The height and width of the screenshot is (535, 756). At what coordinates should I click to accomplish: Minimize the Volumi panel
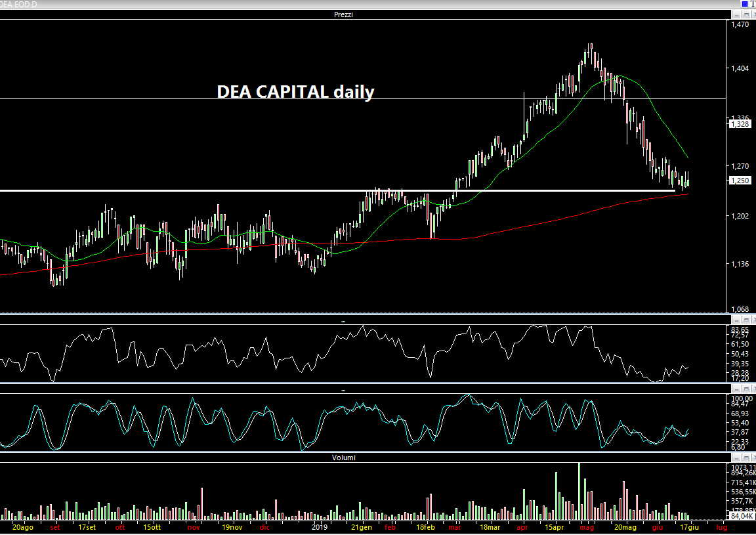737,458
